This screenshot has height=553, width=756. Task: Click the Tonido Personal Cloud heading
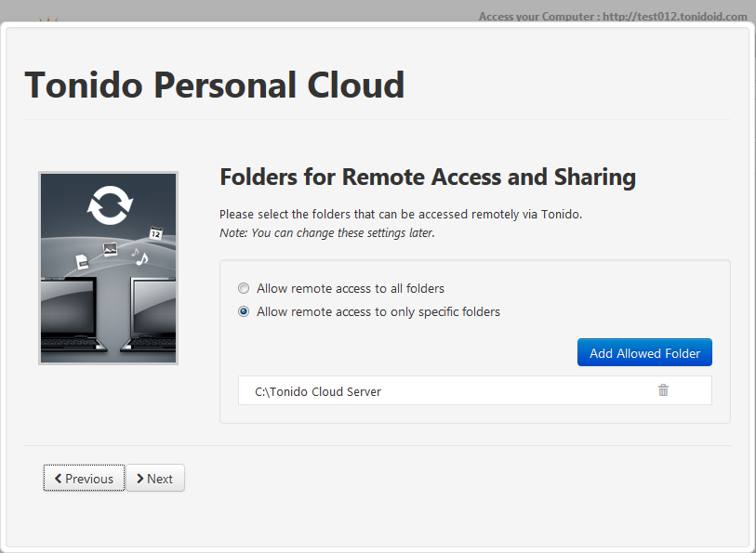coord(215,86)
